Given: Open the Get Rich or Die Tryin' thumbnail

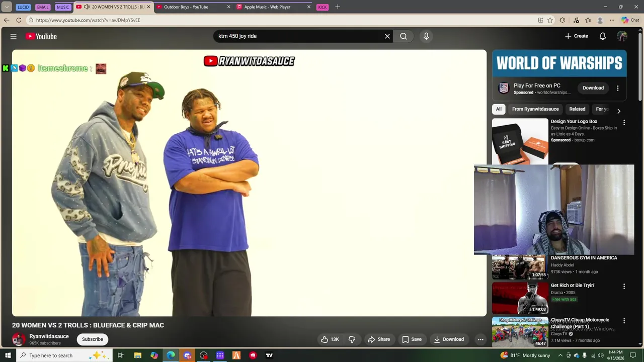Looking at the screenshot, I should (x=520, y=298).
